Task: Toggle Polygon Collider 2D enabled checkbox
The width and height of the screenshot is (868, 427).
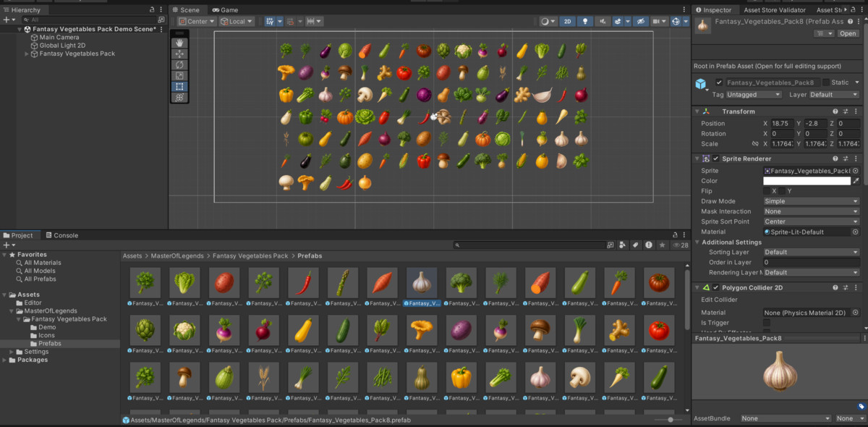Action: tap(716, 287)
